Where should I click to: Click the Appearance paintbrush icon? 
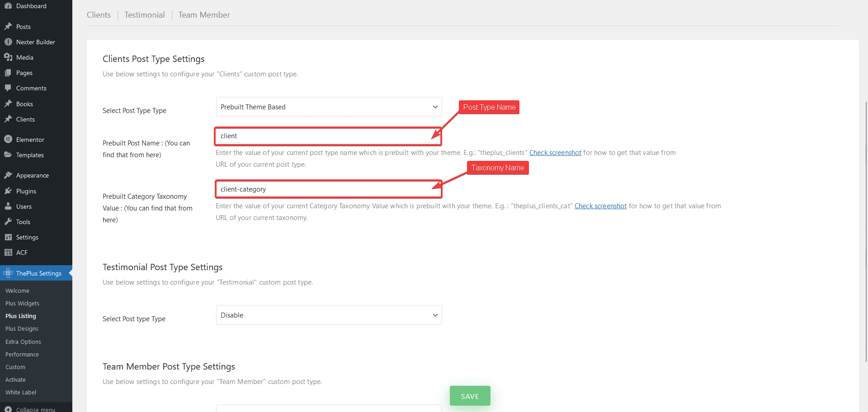(8, 175)
